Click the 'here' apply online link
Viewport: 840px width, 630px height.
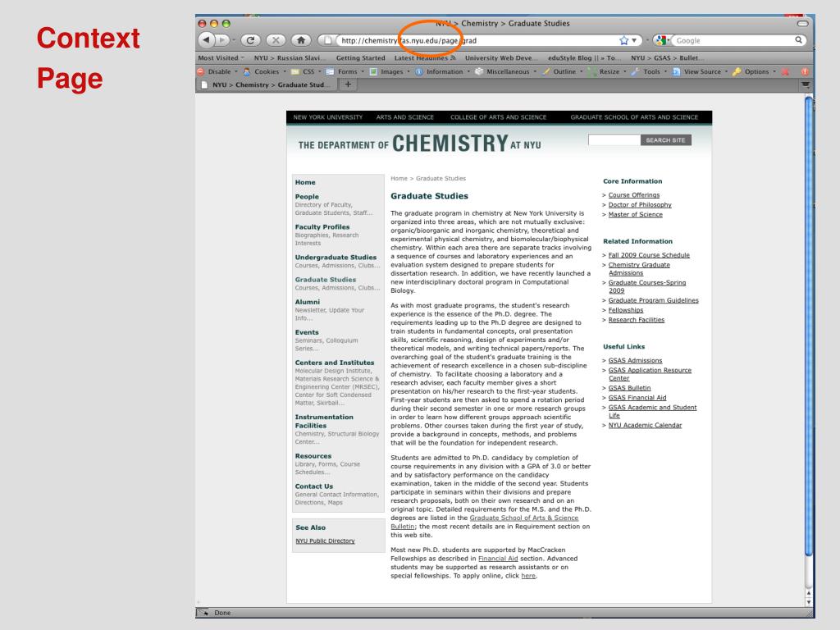click(x=528, y=576)
